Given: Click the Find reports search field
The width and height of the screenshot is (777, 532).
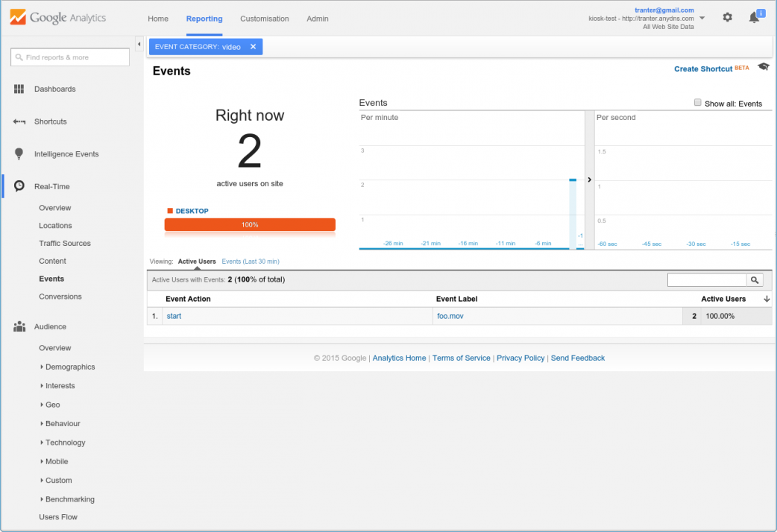Looking at the screenshot, I should (71, 57).
